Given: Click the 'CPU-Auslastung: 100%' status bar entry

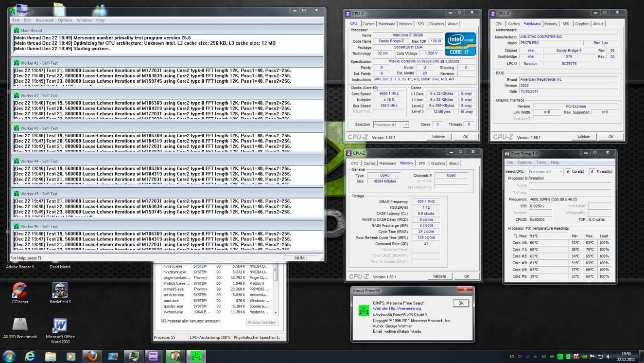Looking at the screenshot, I should click(210, 337).
